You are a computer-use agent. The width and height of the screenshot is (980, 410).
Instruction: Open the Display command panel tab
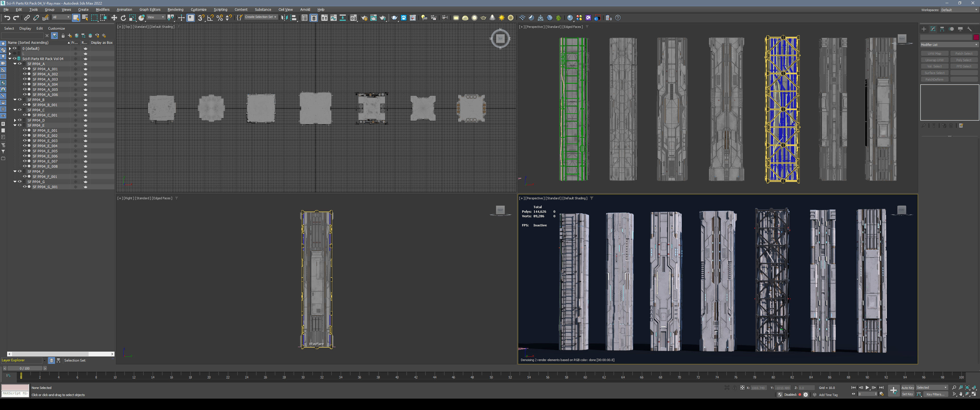click(x=960, y=29)
